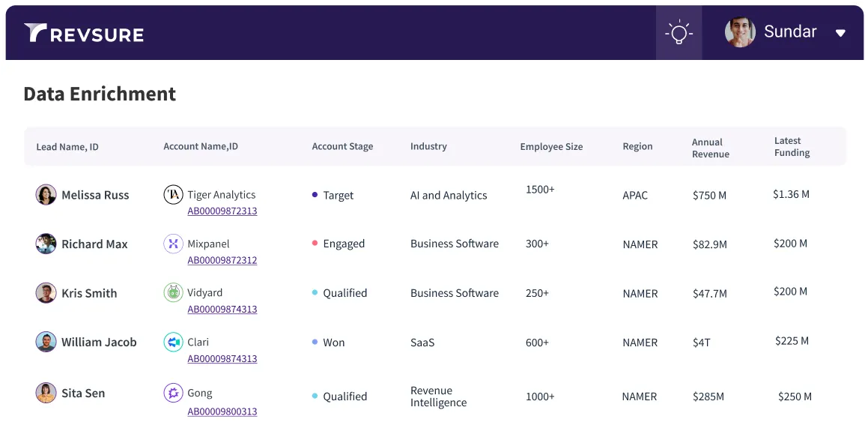This screenshot has width=868, height=443.
Task: Select the Melissa Russ lead name
Action: [95, 195]
